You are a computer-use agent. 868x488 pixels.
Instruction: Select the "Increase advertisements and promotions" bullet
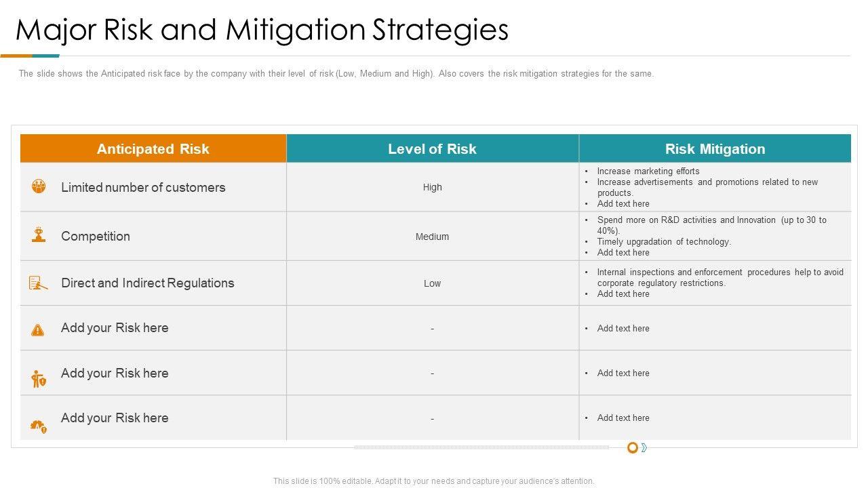click(x=707, y=188)
